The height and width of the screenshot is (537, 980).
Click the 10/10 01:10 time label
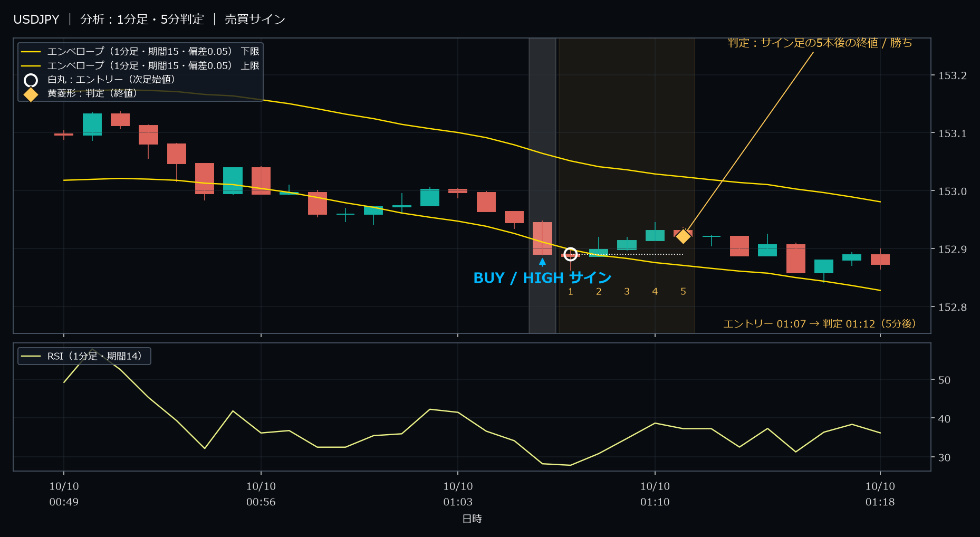point(655,494)
